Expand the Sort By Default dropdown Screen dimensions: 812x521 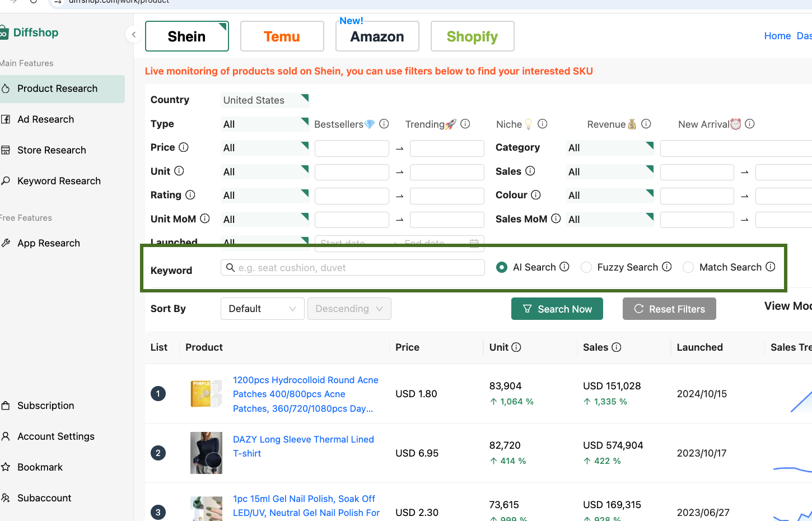point(262,308)
